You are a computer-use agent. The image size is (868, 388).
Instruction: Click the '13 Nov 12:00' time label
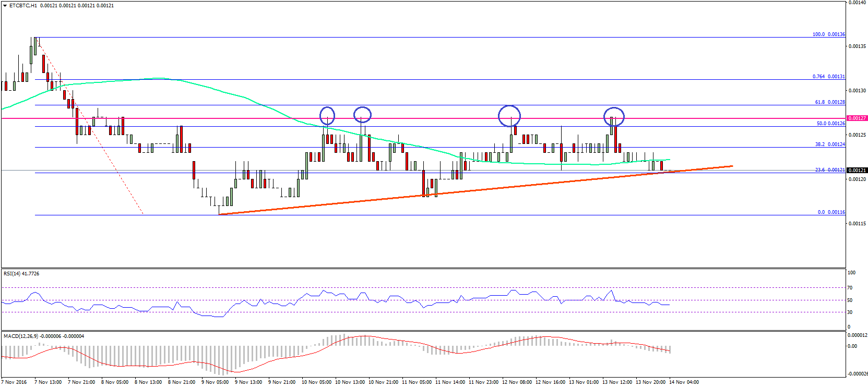click(x=617, y=382)
